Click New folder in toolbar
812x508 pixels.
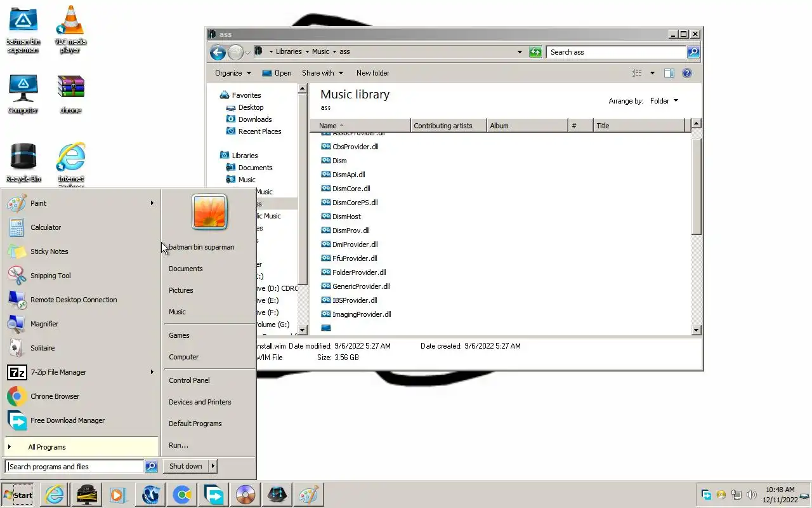pyautogui.click(x=373, y=73)
